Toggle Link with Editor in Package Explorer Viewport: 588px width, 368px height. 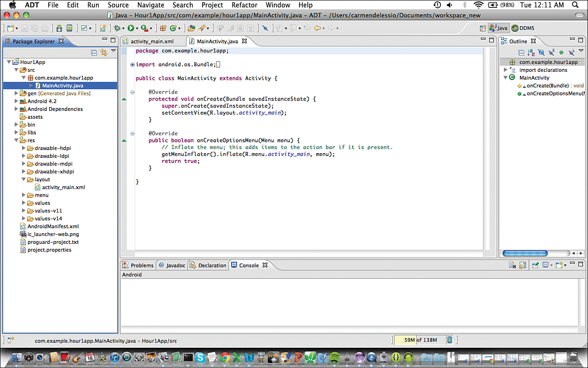104,52
